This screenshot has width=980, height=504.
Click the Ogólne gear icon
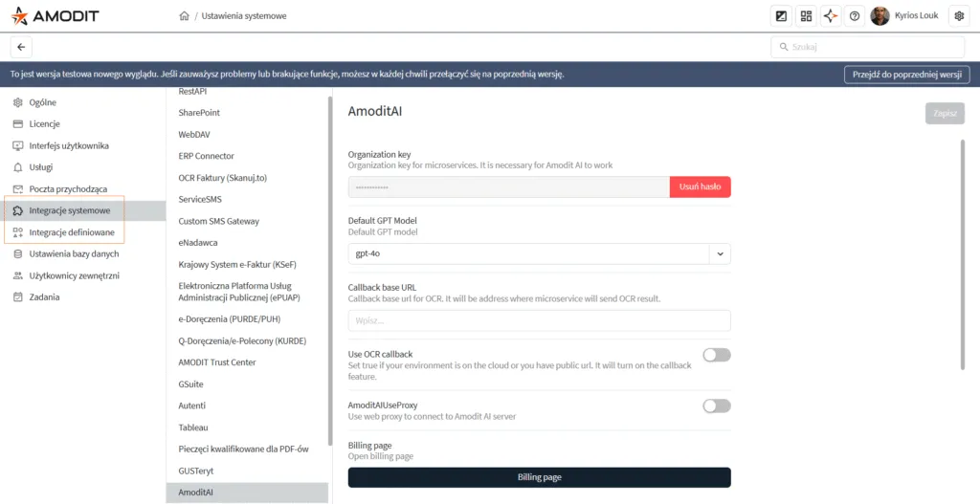[17, 102]
